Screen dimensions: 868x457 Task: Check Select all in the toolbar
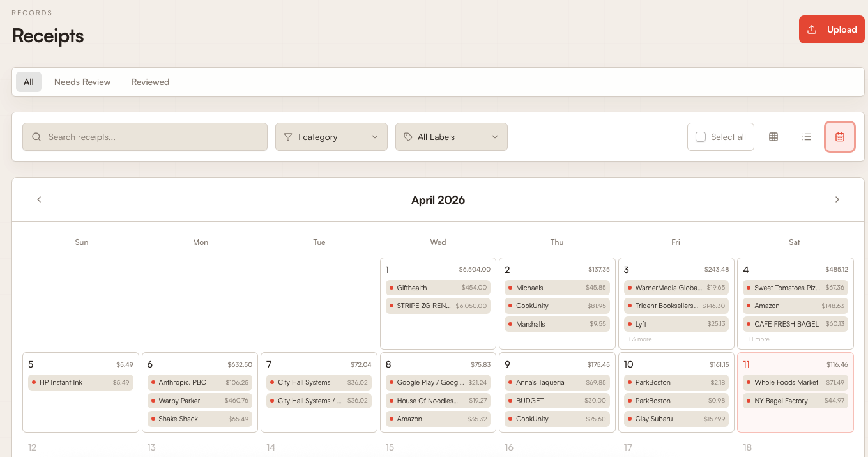701,137
